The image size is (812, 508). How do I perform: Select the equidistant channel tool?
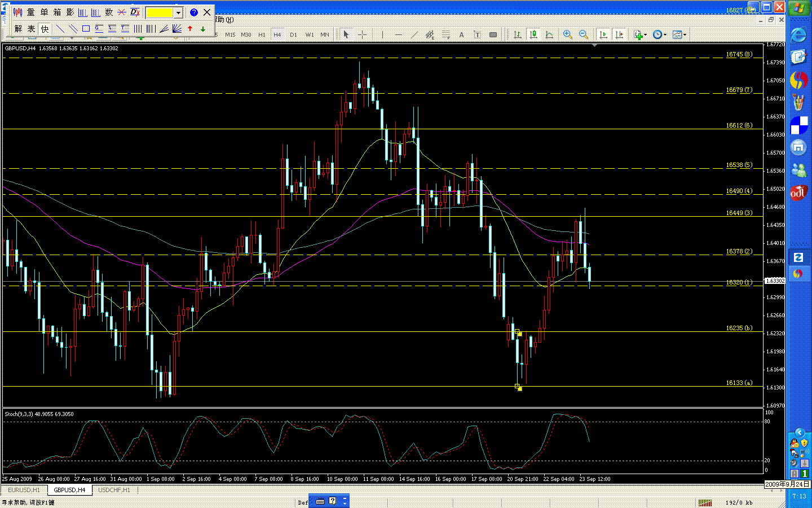click(430, 34)
